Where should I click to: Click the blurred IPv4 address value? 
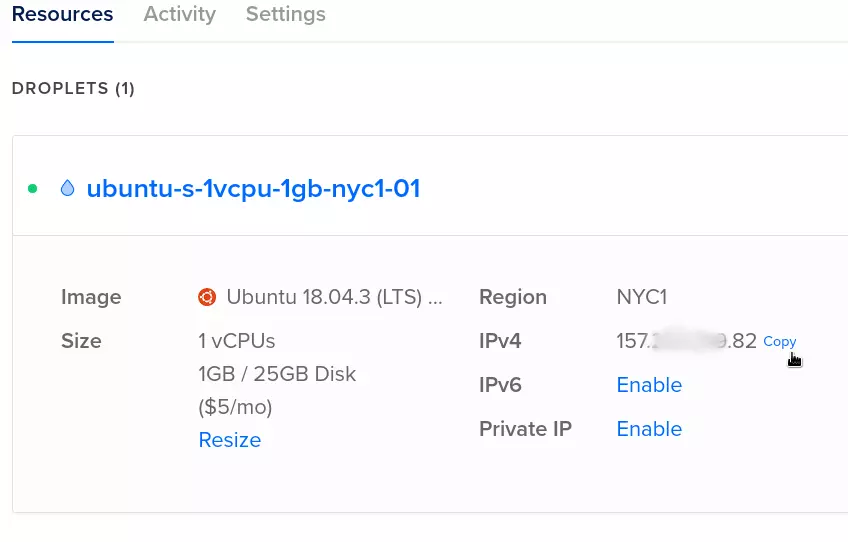point(686,341)
